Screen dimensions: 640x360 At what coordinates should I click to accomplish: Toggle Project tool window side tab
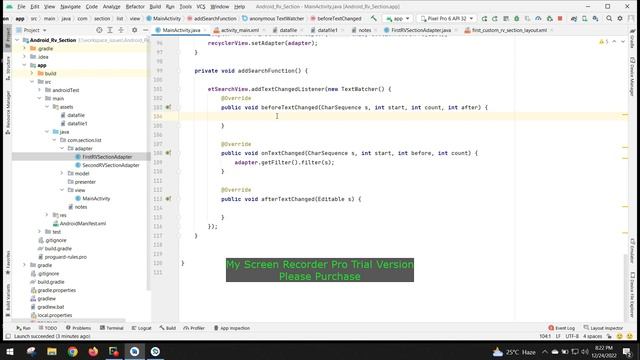point(8,38)
